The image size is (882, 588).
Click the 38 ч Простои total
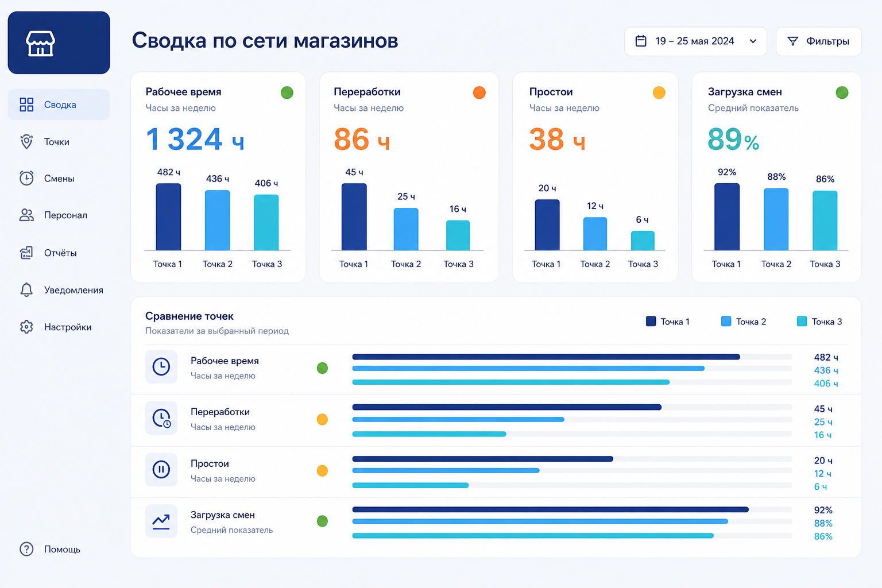(557, 140)
